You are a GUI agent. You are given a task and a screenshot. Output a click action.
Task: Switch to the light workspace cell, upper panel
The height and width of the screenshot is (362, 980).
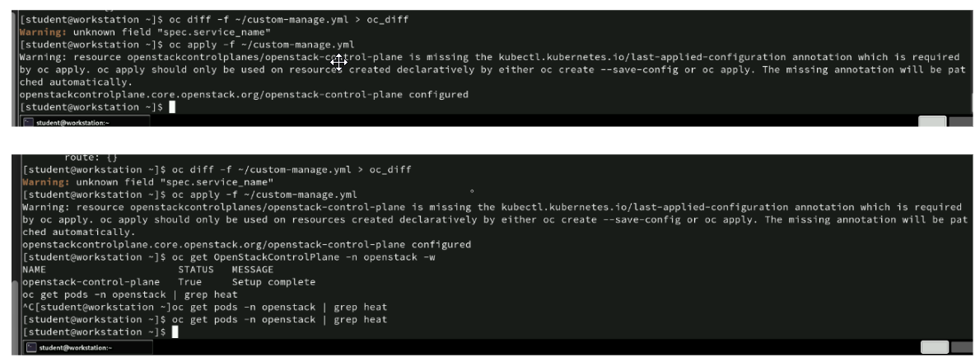click(x=932, y=122)
